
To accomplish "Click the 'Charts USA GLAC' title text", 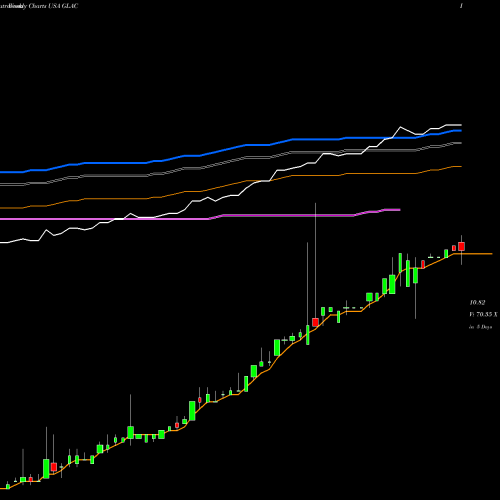I will point(53,6).
